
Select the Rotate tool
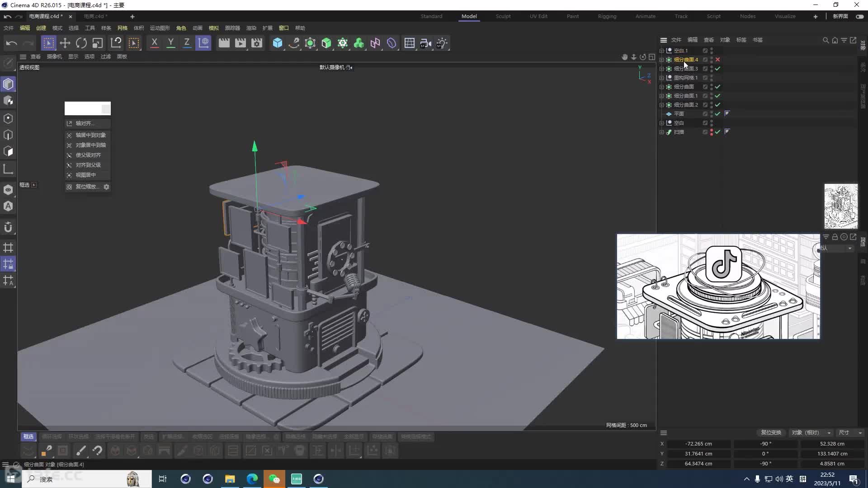pos(81,43)
